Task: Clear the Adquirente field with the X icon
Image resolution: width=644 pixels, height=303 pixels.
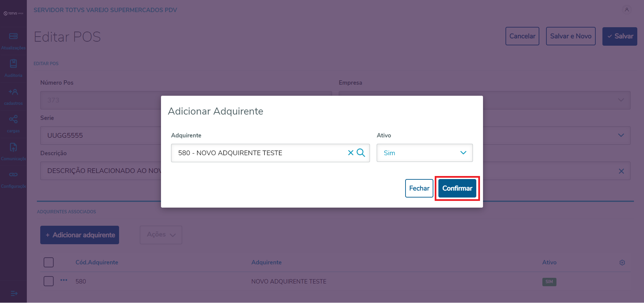Action: pos(351,153)
